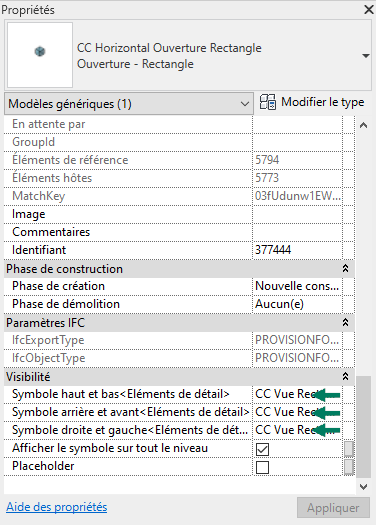
Task: Enable the Placeholder checkbox
Action: pyautogui.click(x=262, y=467)
